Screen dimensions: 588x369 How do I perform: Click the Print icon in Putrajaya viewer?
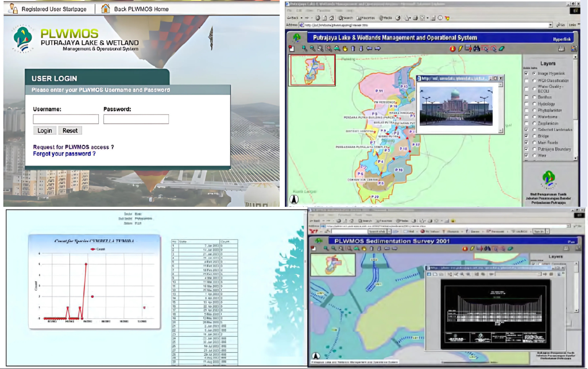562,48
